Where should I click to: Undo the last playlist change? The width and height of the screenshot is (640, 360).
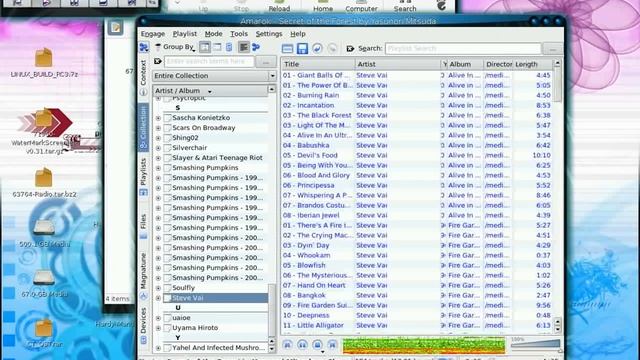317,48
